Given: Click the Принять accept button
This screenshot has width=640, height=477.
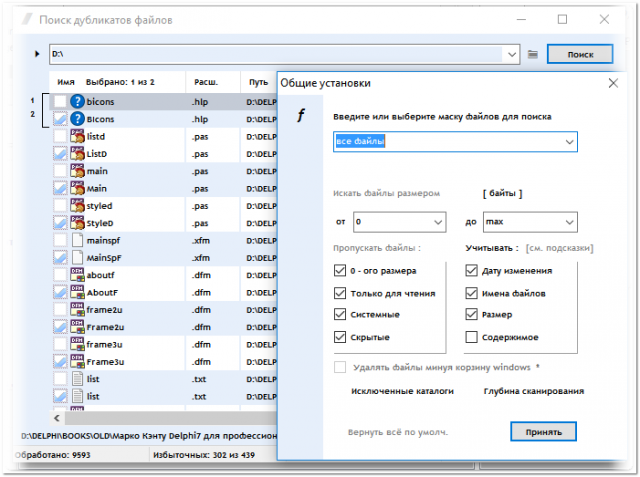Looking at the screenshot, I should tap(543, 432).
